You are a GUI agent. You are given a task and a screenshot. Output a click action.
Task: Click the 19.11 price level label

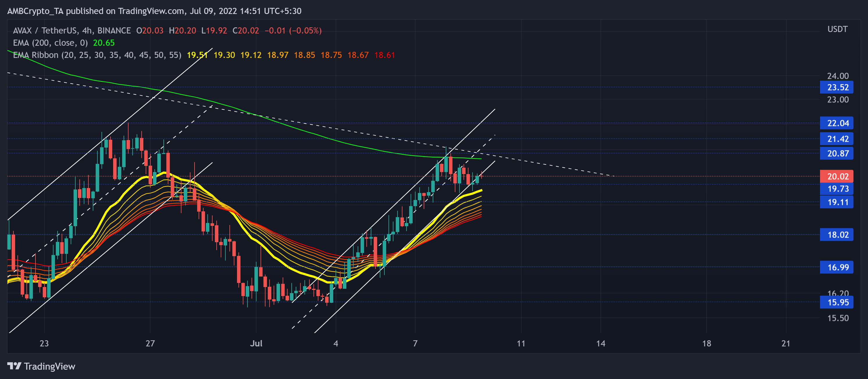837,202
